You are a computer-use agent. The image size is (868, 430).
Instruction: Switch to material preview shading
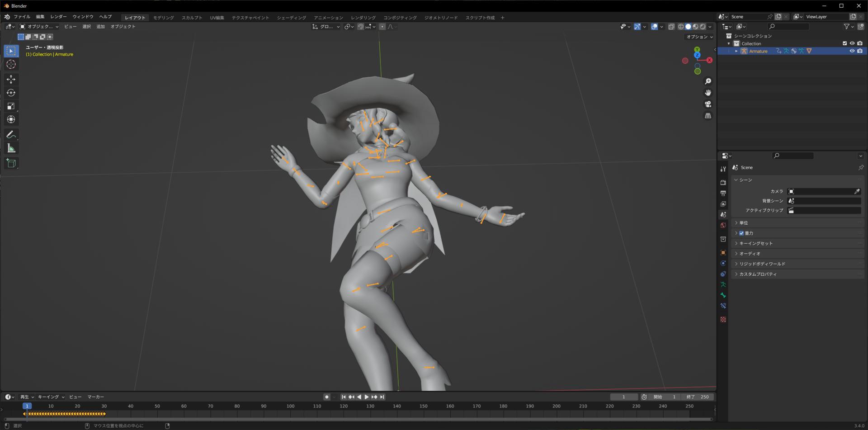(695, 27)
